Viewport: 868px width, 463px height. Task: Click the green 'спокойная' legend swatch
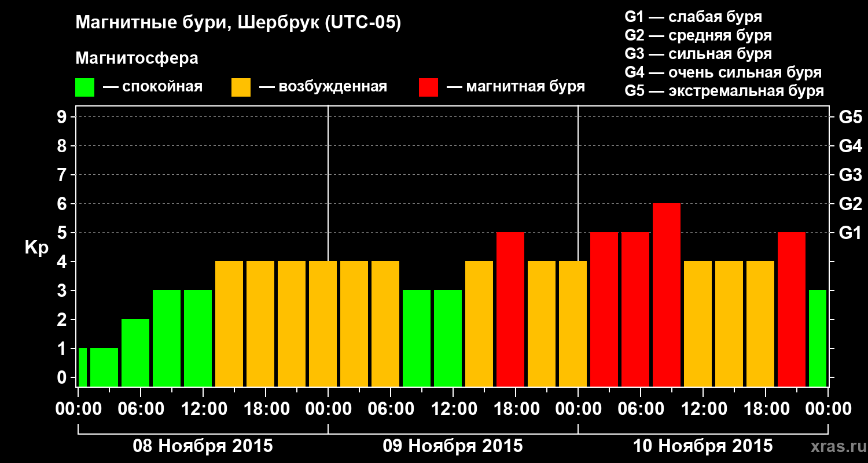point(84,87)
